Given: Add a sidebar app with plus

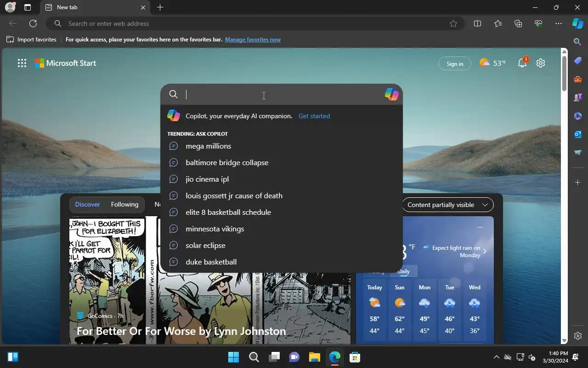Looking at the screenshot, I should [578, 183].
